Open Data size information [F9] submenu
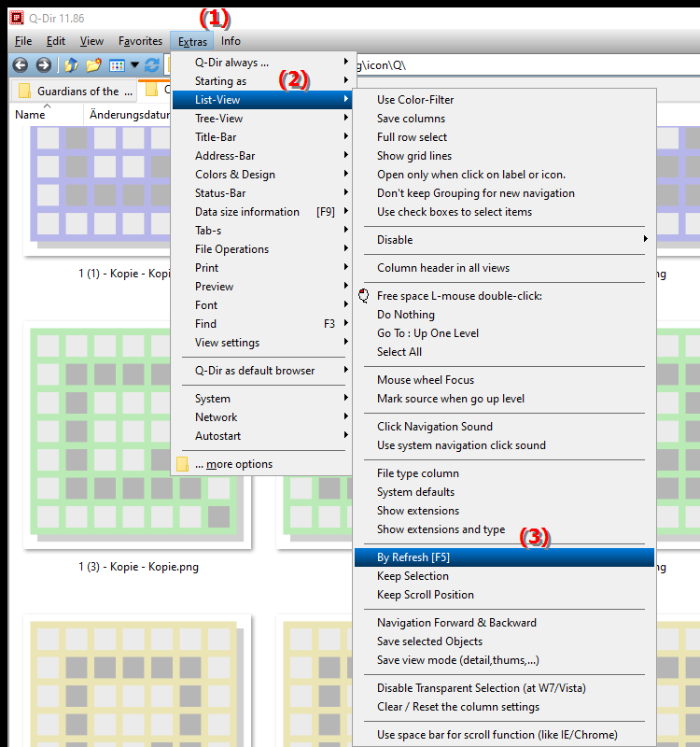The width and height of the screenshot is (700, 747). tap(263, 212)
